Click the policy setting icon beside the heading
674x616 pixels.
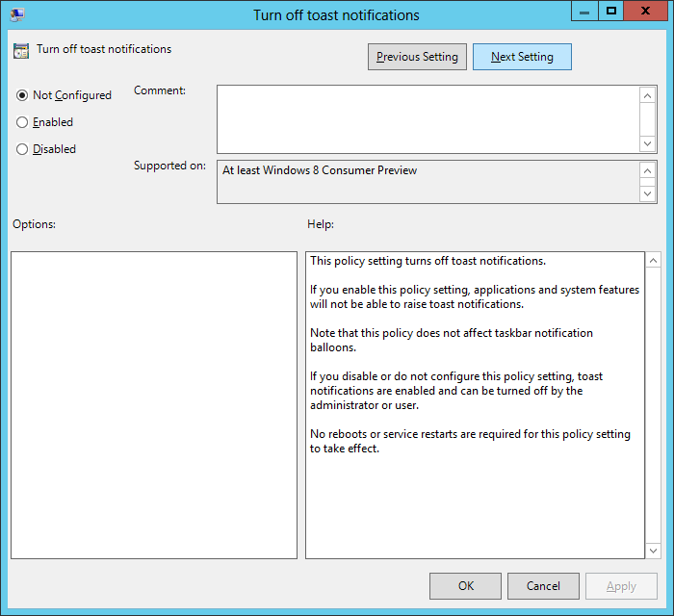click(x=21, y=51)
